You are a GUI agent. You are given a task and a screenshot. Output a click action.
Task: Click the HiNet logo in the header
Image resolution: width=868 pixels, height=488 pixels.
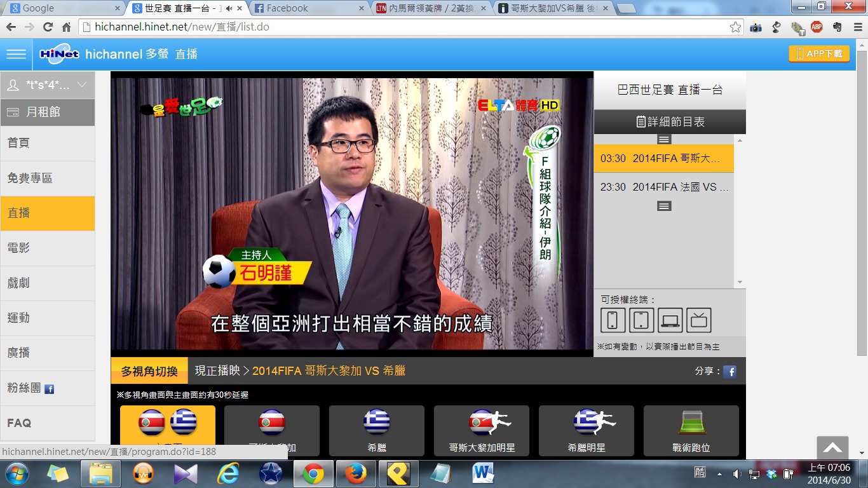pyautogui.click(x=59, y=54)
